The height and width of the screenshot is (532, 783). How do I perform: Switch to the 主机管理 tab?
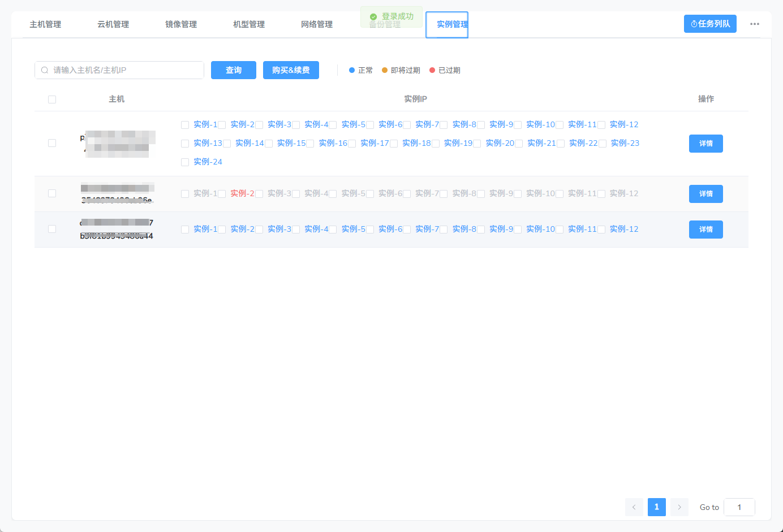pos(45,24)
